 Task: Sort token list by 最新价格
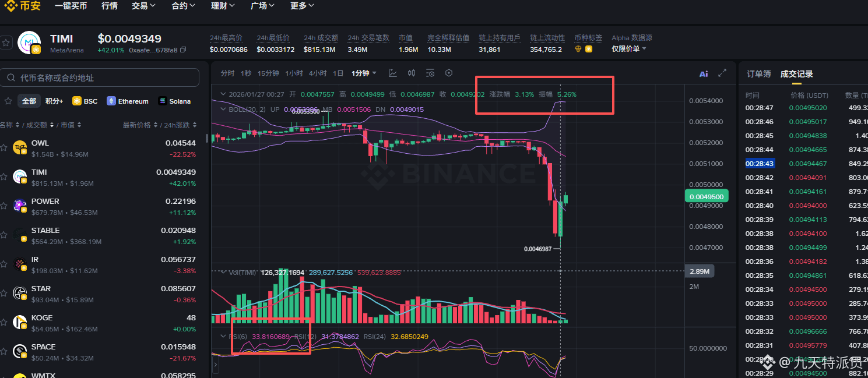point(140,125)
